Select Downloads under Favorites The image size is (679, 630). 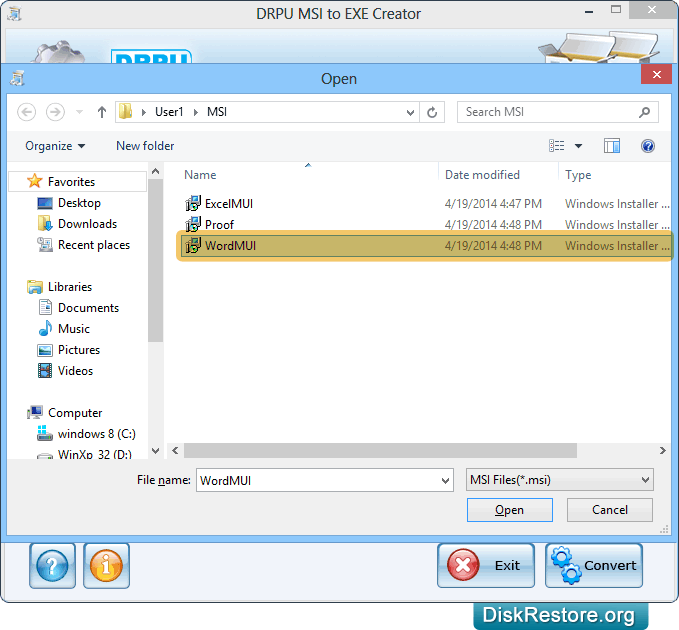(x=87, y=223)
